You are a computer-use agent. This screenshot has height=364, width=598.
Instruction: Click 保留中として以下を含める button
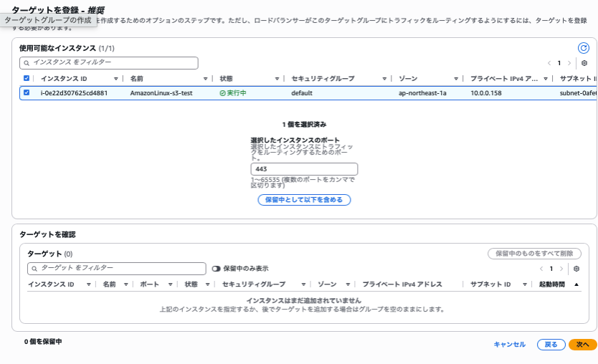point(304,200)
